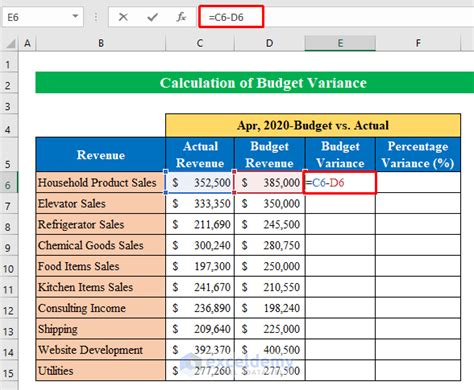Select the column A header

tap(27, 43)
